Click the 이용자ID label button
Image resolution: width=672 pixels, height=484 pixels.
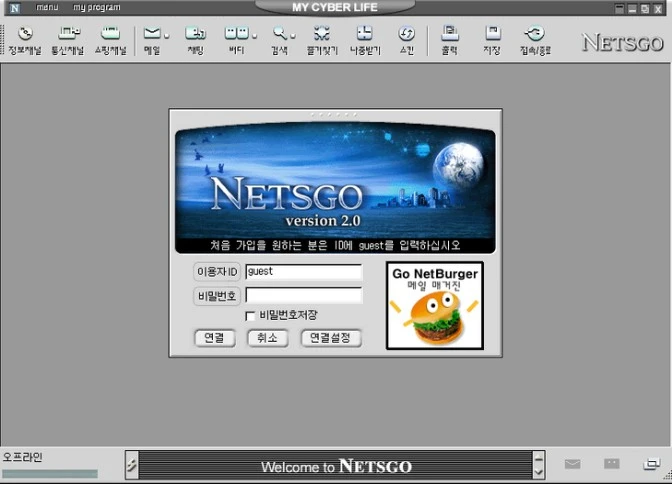[x=217, y=272]
